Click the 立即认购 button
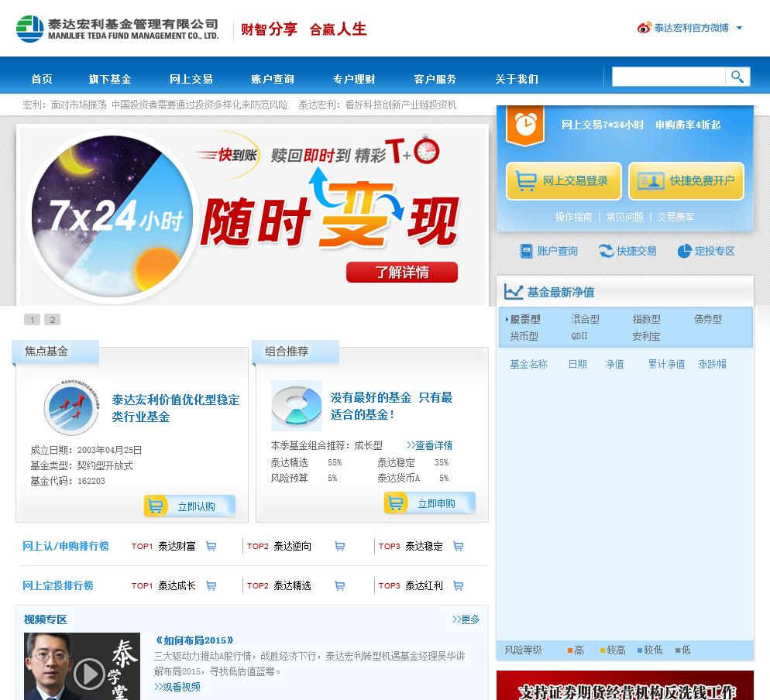770x700 pixels. pyautogui.click(x=190, y=506)
